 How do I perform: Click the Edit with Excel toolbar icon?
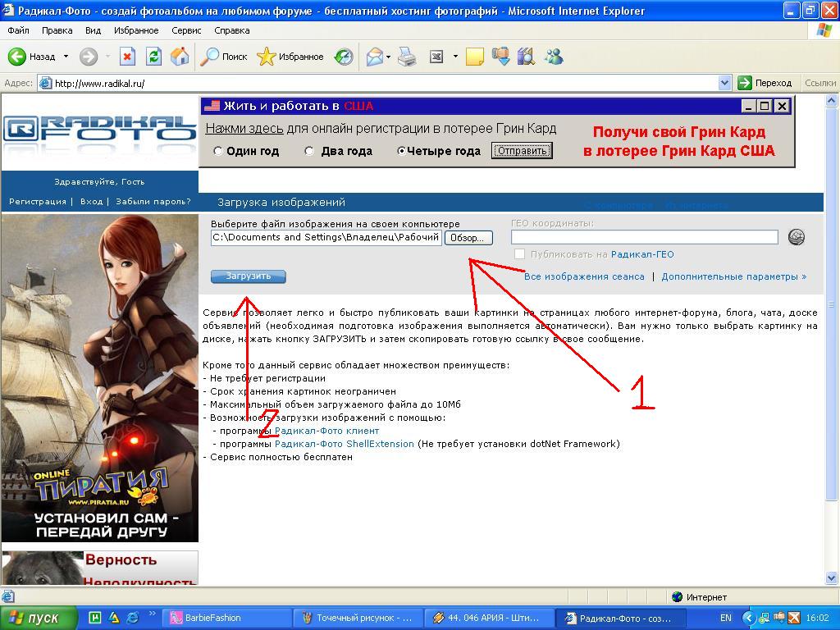coord(436,57)
